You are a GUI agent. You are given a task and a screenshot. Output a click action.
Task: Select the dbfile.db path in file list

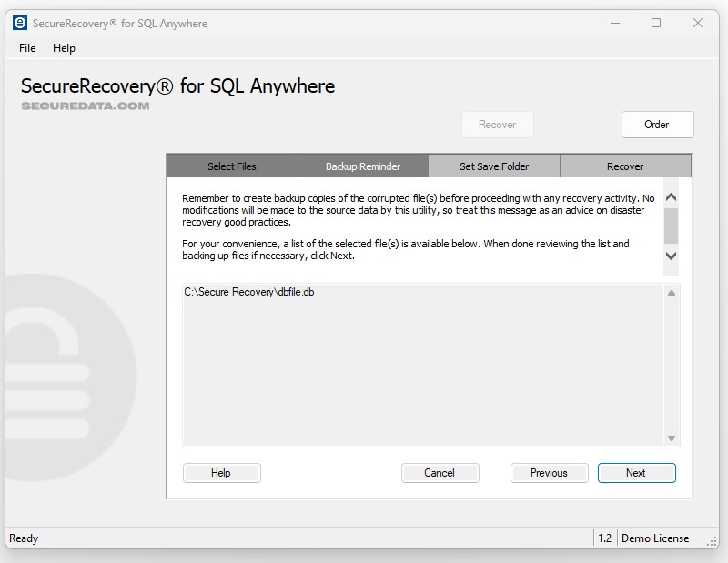[249, 292]
